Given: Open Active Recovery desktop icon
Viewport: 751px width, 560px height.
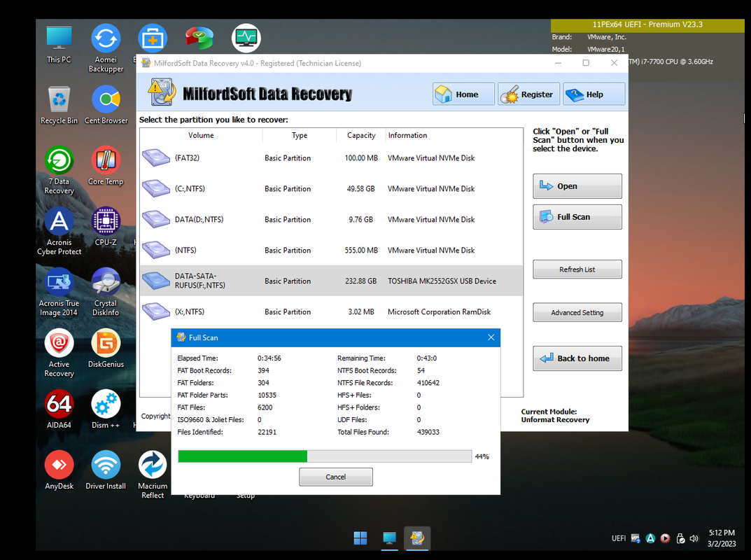Looking at the screenshot, I should tap(59, 353).
